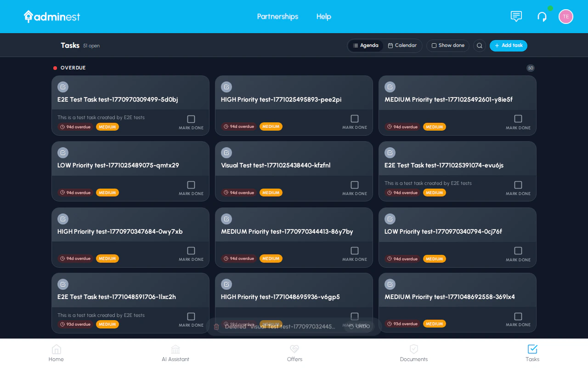
Task: Click 93d overdue badge on 369lx4 task
Action: pos(402,324)
